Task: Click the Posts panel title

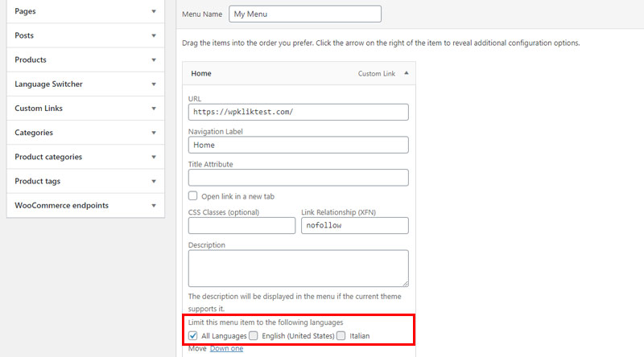Action: click(24, 35)
